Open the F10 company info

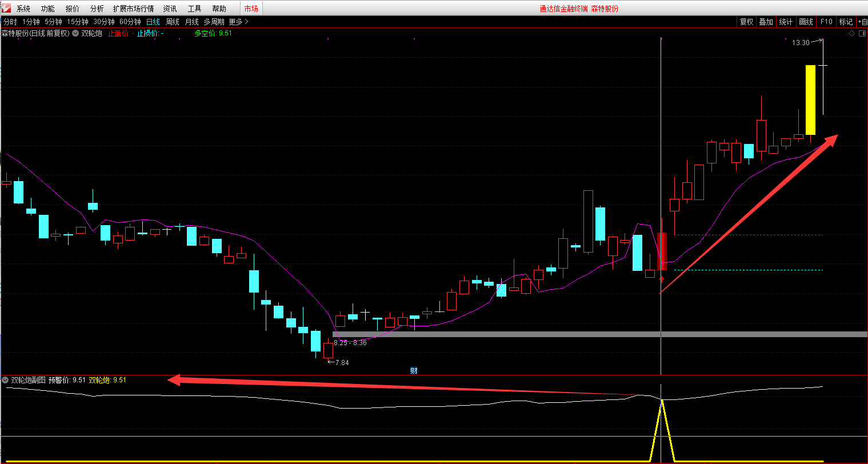pos(826,22)
